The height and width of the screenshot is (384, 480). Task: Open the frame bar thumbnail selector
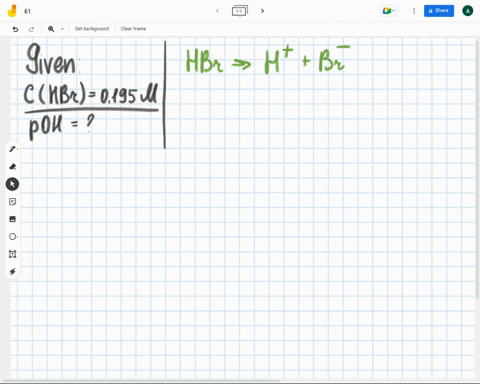(240, 11)
